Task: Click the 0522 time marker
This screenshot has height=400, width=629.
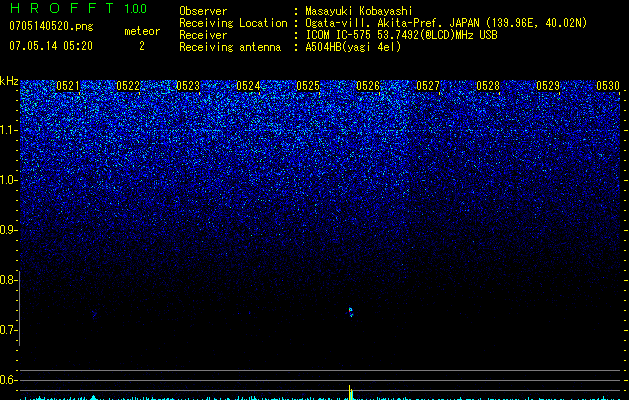Action: 128,86
